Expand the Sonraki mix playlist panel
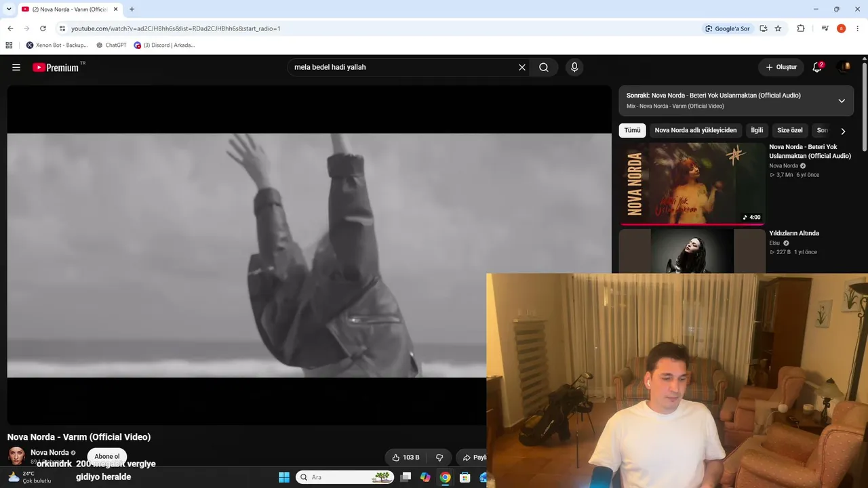868x488 pixels. (842, 100)
